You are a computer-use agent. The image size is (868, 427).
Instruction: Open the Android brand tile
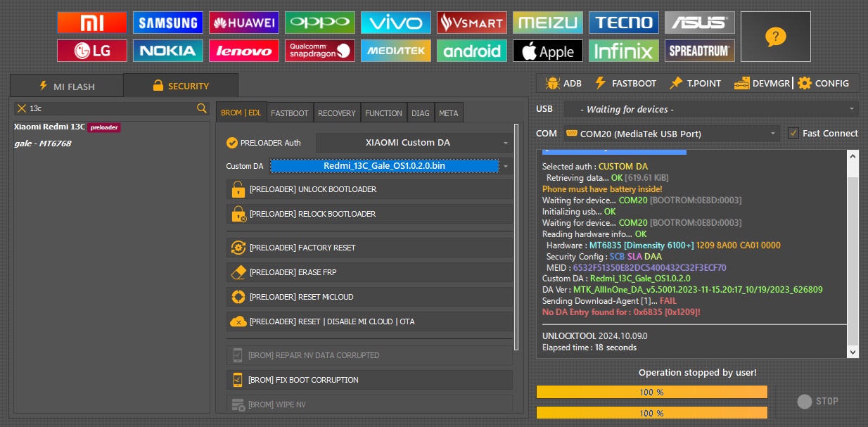pos(472,51)
